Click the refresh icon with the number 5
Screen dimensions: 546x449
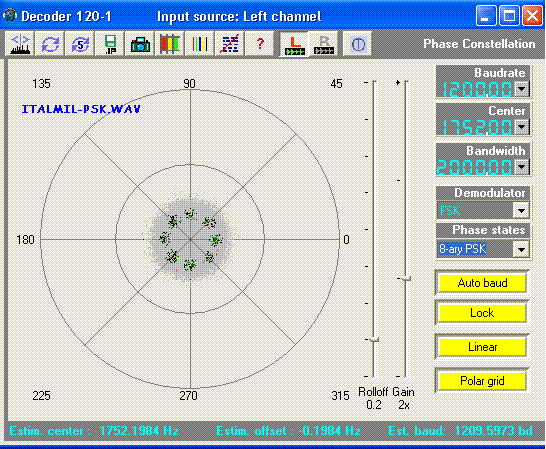pyautogui.click(x=80, y=44)
